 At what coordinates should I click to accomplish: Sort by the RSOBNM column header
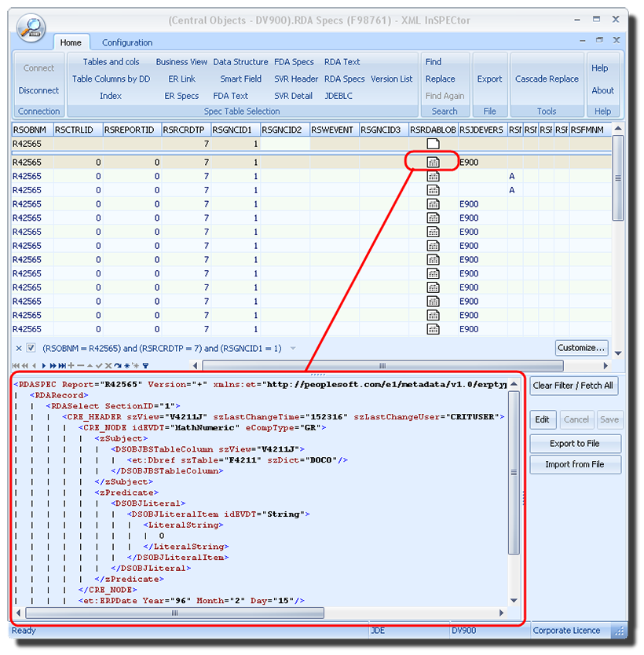(x=32, y=130)
